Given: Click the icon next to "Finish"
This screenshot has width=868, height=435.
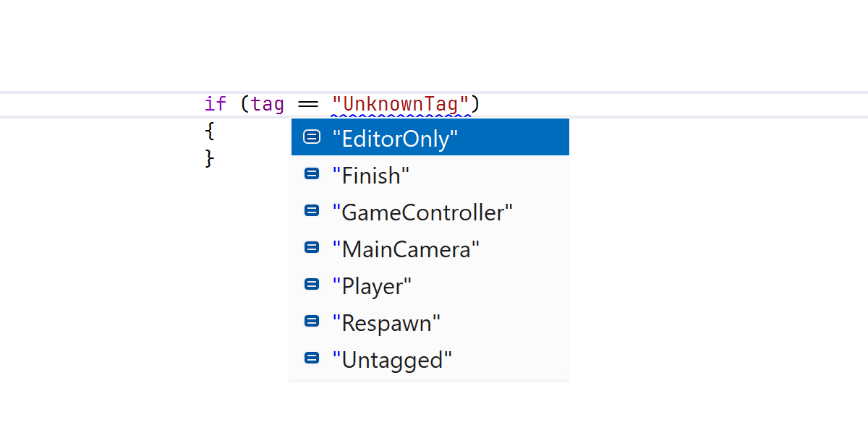Looking at the screenshot, I should pos(312,174).
